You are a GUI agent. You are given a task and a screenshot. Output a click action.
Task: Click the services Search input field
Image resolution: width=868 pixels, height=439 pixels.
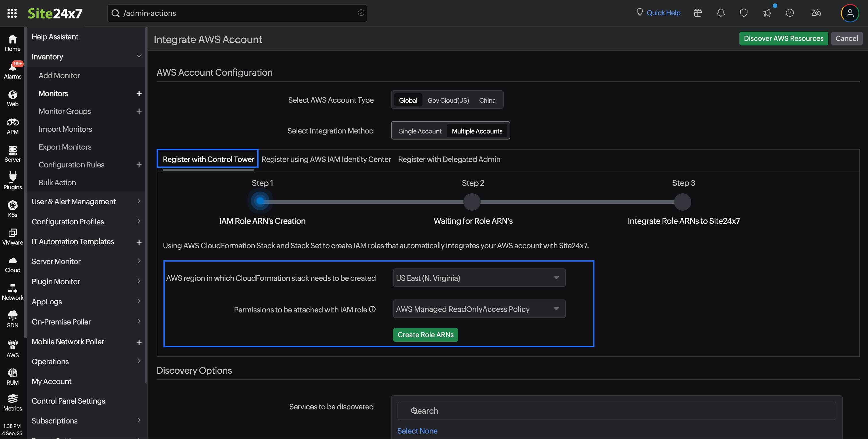[616, 410]
